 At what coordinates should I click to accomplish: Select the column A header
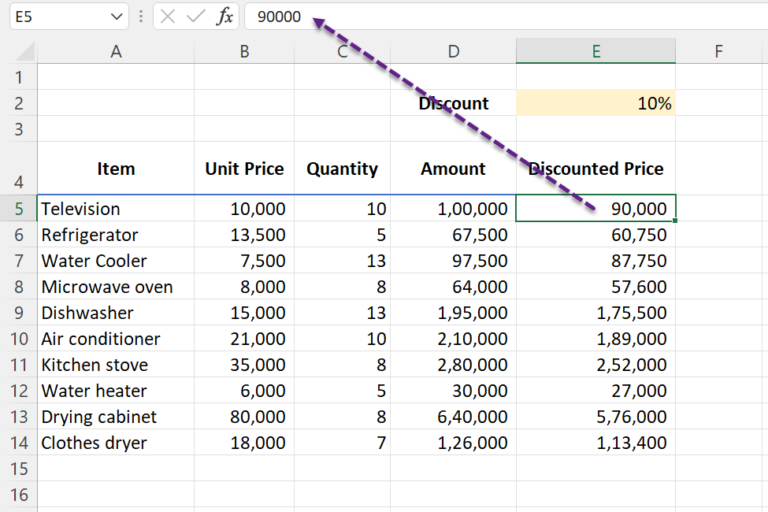point(116,51)
